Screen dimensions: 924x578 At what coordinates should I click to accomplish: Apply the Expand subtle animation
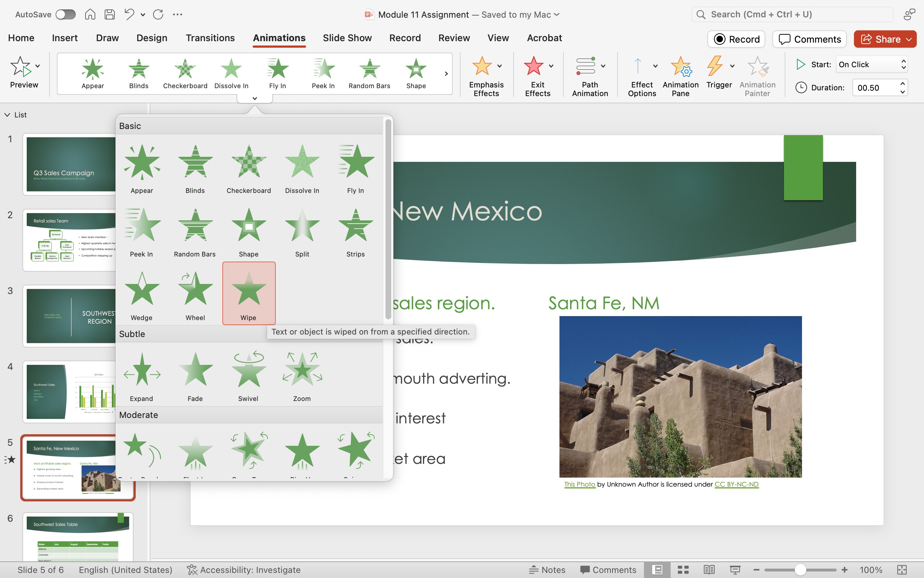click(141, 376)
